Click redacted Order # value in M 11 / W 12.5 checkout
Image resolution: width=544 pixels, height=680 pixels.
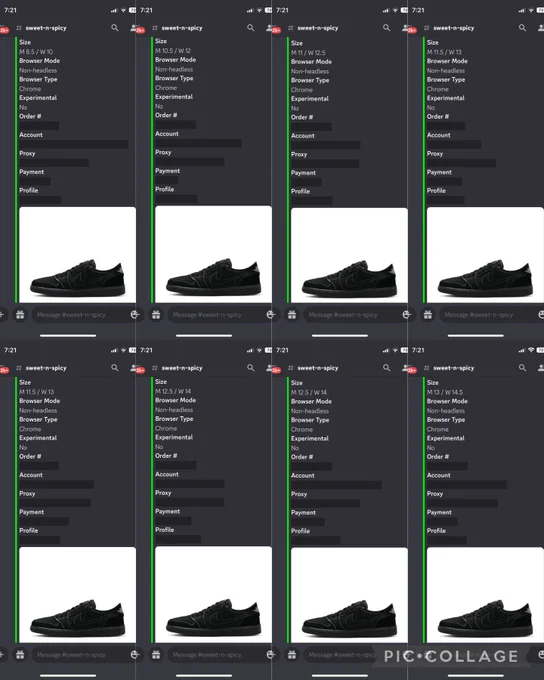tap(311, 127)
